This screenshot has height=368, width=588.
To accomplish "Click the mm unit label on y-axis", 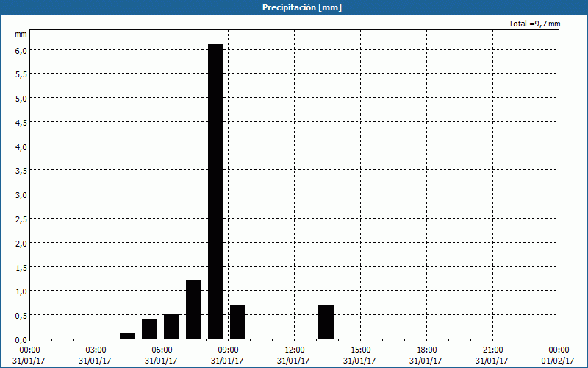I will click(21, 34).
